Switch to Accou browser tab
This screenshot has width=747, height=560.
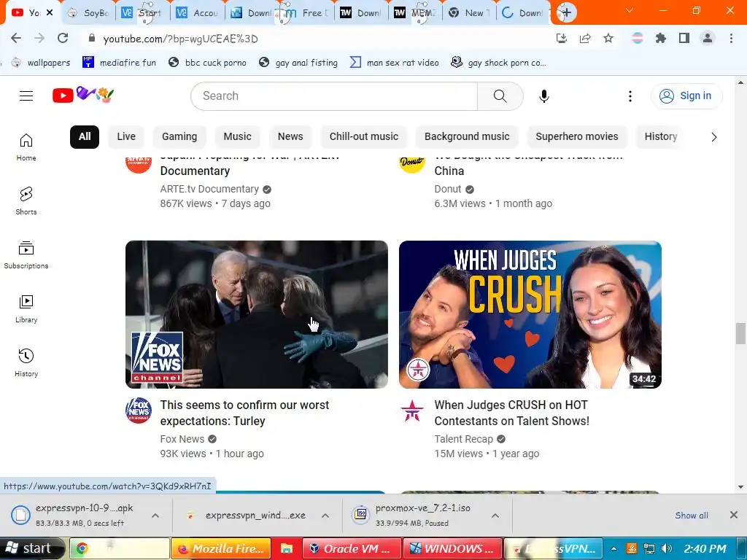[197, 13]
